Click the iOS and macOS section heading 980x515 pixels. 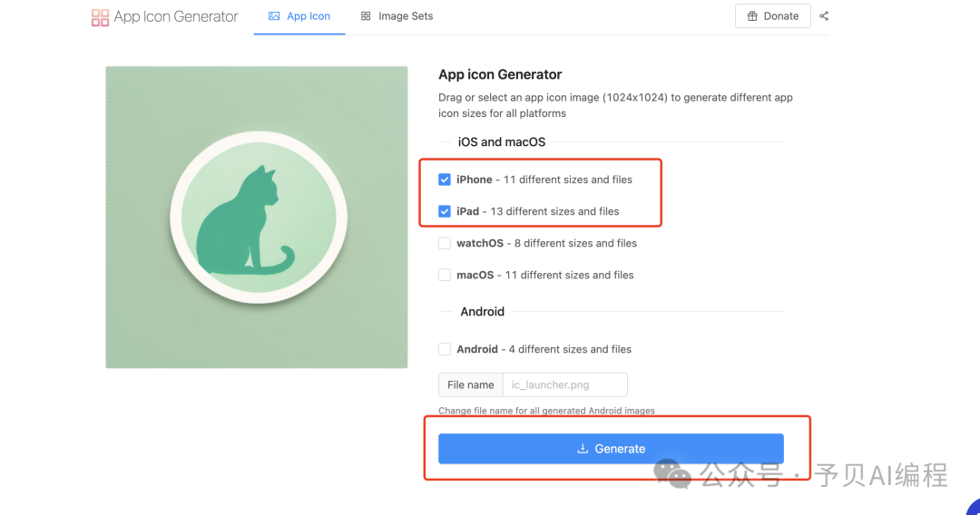[x=502, y=142]
